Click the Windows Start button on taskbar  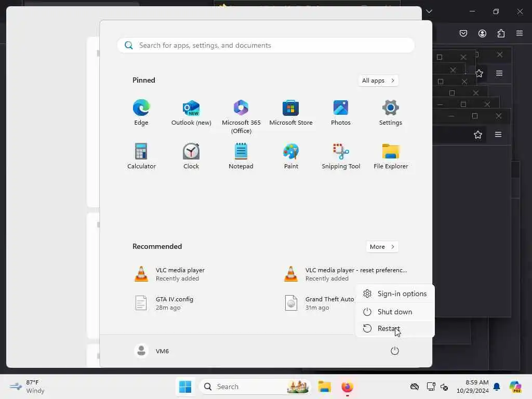[185, 387]
